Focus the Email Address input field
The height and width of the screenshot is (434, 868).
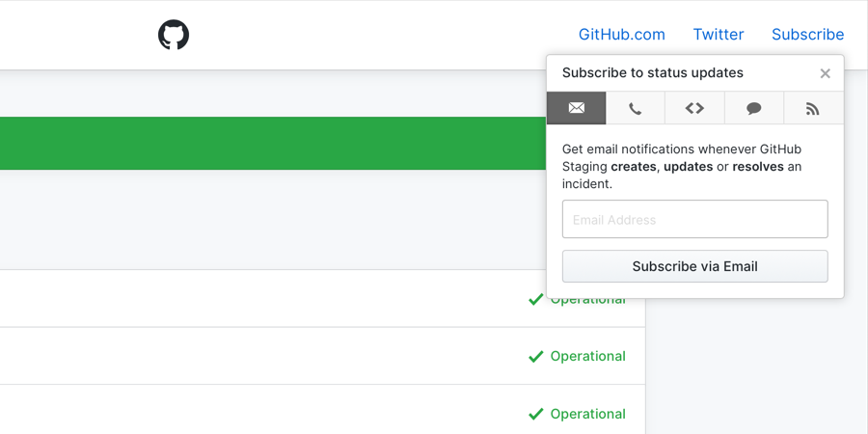tap(694, 219)
